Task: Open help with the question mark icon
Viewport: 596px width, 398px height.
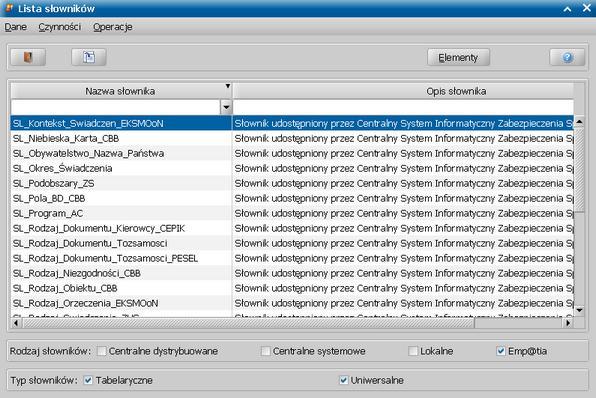Action: pos(567,57)
